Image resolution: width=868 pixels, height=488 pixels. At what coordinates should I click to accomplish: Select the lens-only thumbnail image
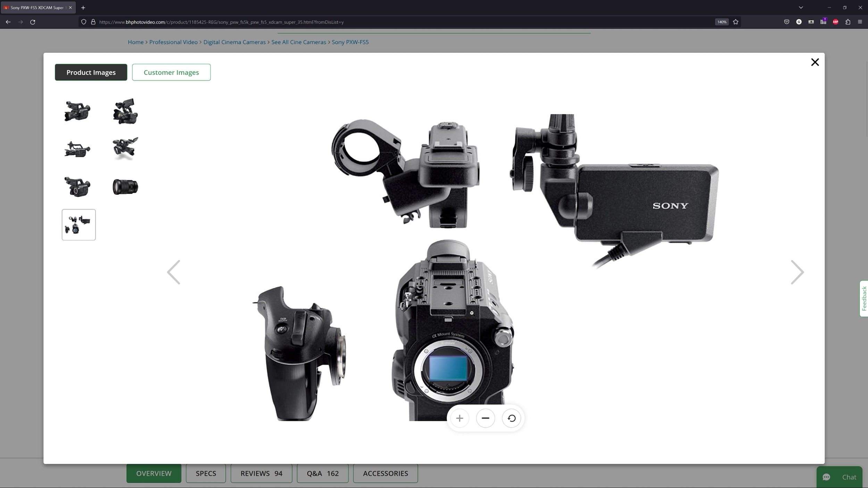point(125,187)
